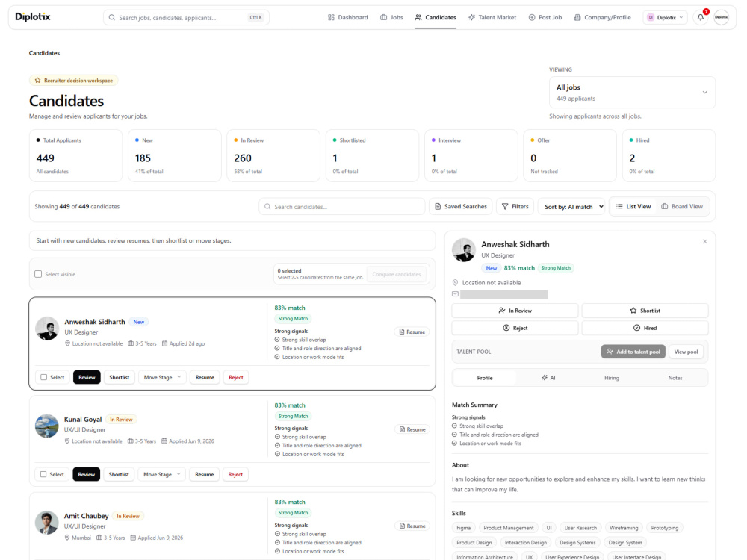Viewport: 747px width, 560px height.
Task: Mark candidate as Hired
Action: (645, 328)
